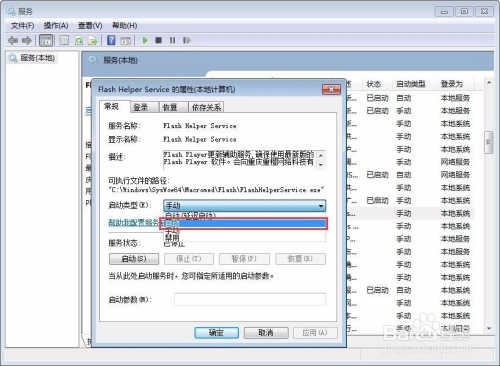Click the Refresh toolbar icon
Viewport: 500px width, 366px height.
pos(79,41)
